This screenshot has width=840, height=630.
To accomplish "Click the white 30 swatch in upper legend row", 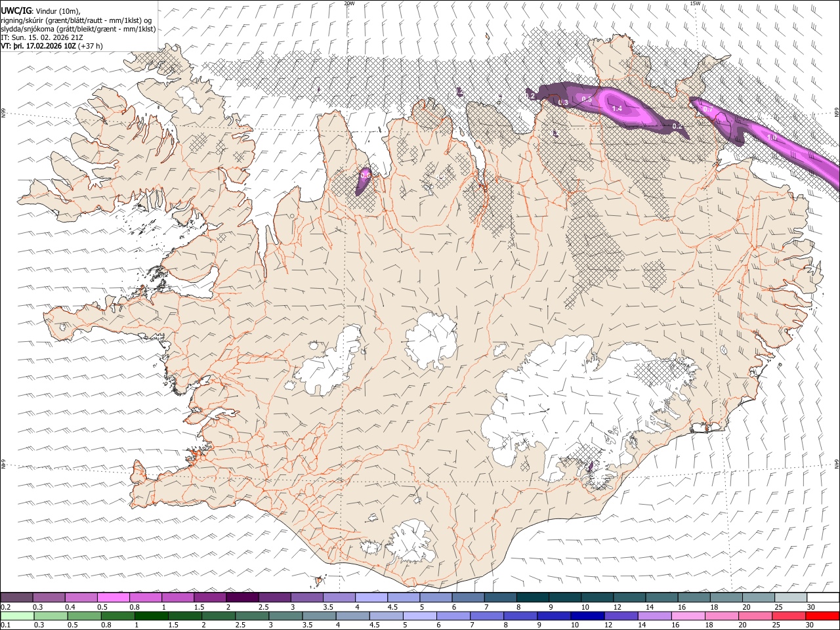I will pos(824,597).
